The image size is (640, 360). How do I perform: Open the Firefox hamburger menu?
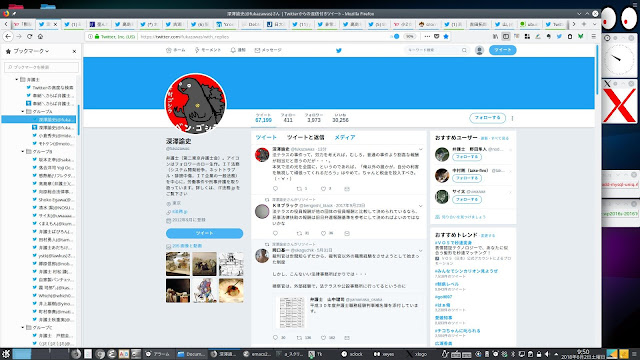coord(593,36)
